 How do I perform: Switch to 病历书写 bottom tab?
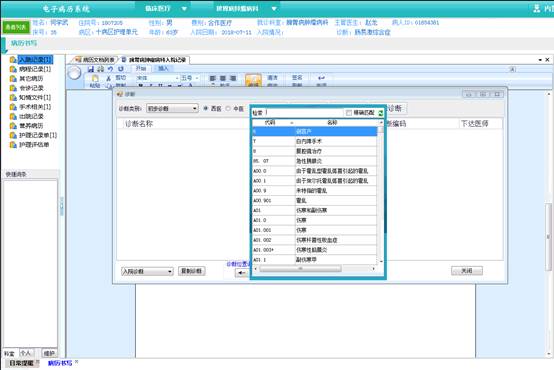pyautogui.click(x=60, y=363)
